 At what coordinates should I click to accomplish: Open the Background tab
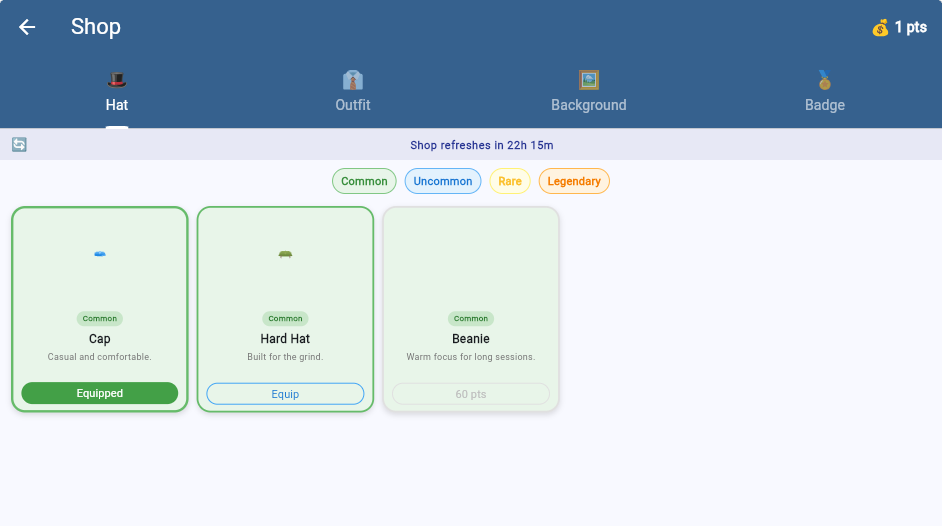coord(588,104)
